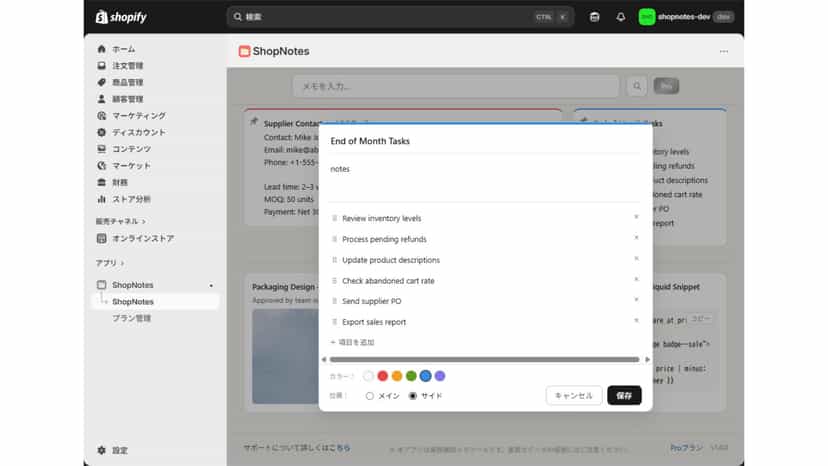
Task: Click the pin icon on Supplier Contact note
Action: point(254,122)
